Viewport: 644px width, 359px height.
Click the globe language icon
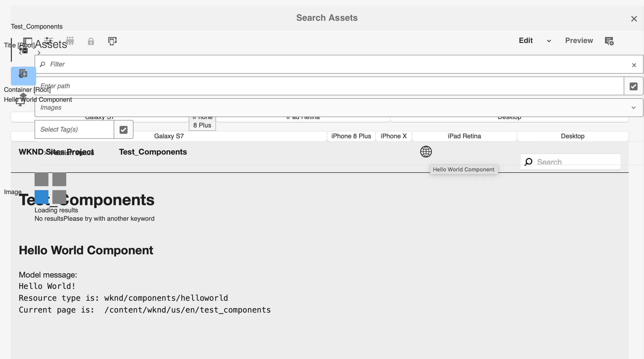point(426,152)
